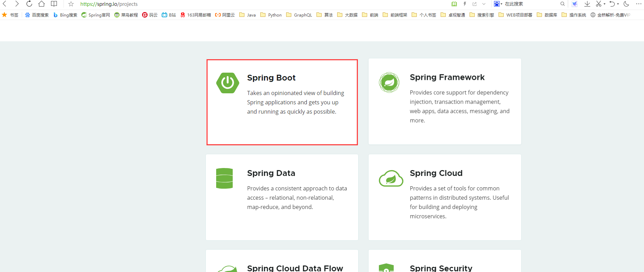Open the 书签 bookmarks star
This screenshot has height=272, width=644.
(x=10, y=15)
